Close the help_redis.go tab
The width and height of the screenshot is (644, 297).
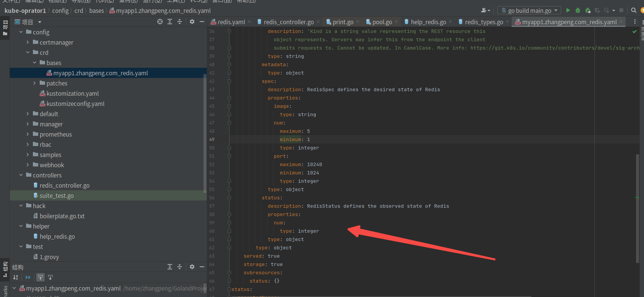tap(450, 22)
